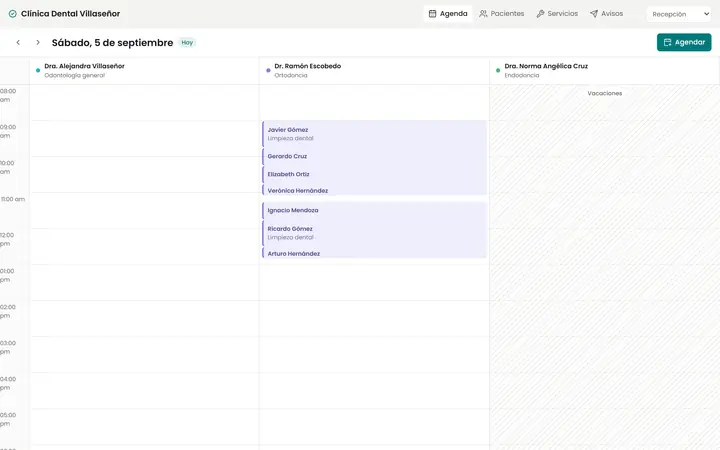
Task: Click the Agendar button
Action: tap(684, 42)
